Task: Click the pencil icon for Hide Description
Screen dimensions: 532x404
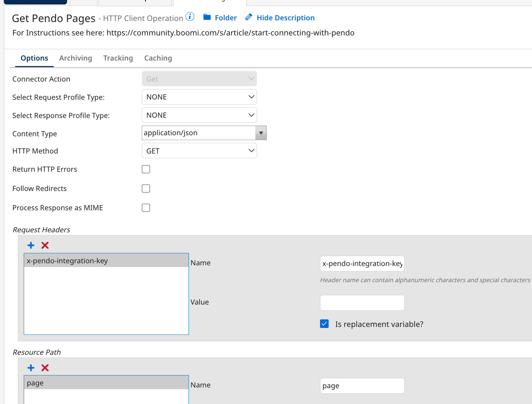Action: tap(248, 17)
